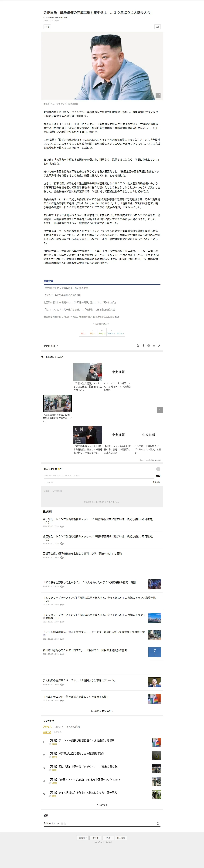The width and height of the screenshot is (204, 868).
Task: Share the article via LINE chat icon
Action: [x=149, y=346]
